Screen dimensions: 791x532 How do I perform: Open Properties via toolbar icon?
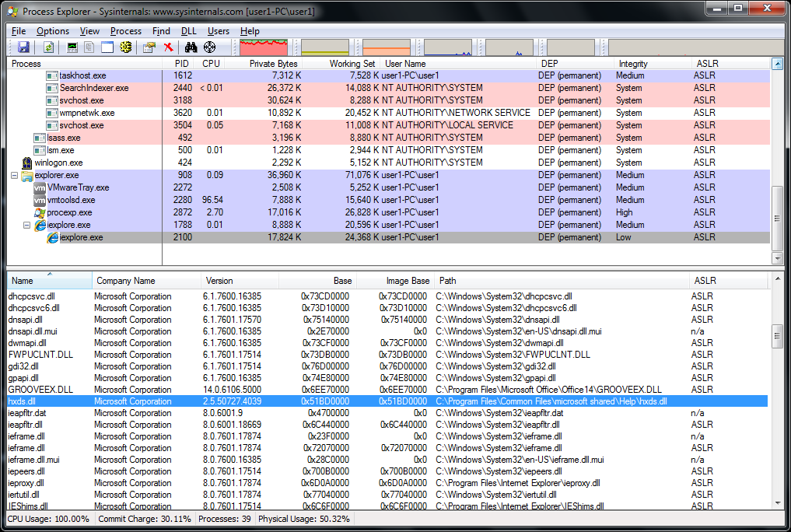click(x=149, y=47)
